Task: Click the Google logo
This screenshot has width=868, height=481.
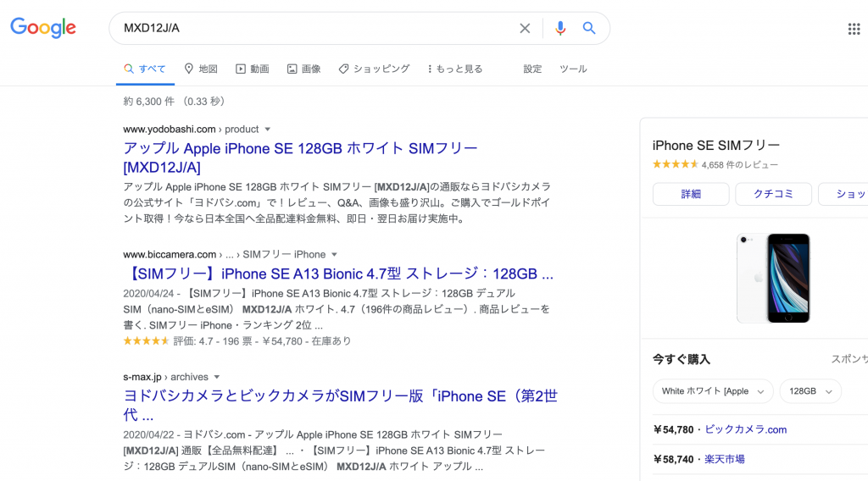Action: coord(43,28)
